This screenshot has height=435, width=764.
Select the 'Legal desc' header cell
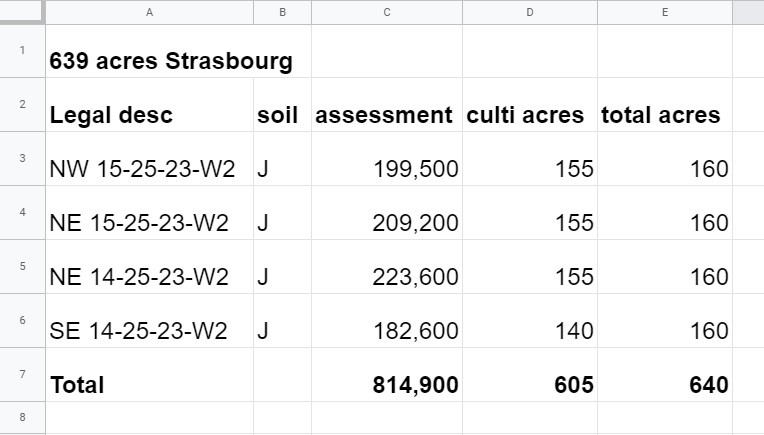[x=150, y=105]
